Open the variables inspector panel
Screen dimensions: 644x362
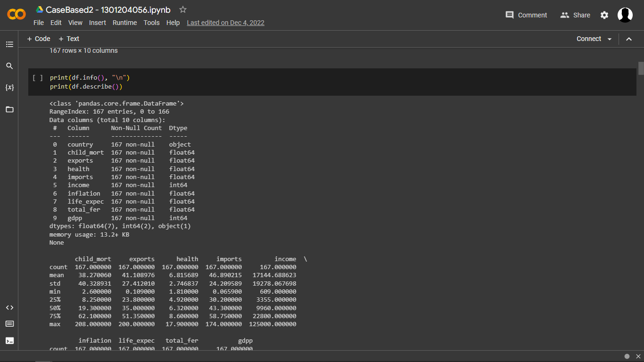click(x=9, y=88)
